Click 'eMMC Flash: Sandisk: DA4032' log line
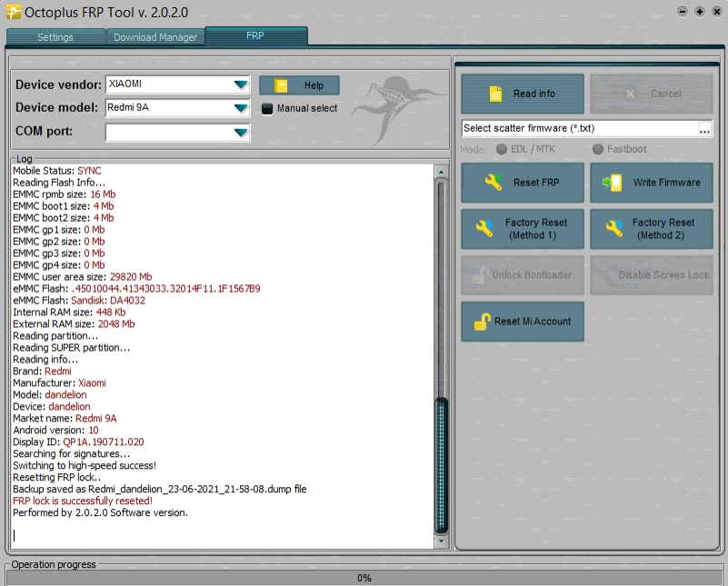This screenshot has width=728, height=586. pyautogui.click(x=79, y=300)
